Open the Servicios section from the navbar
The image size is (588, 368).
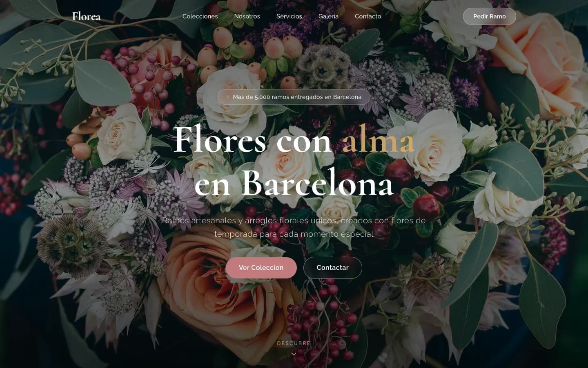point(289,16)
